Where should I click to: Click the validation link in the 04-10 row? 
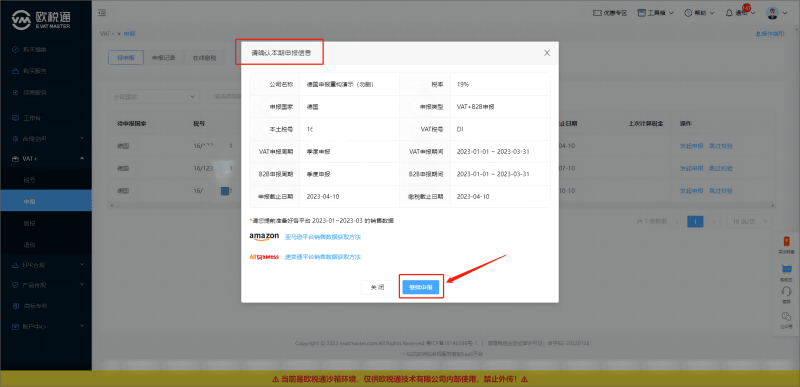tap(721, 146)
